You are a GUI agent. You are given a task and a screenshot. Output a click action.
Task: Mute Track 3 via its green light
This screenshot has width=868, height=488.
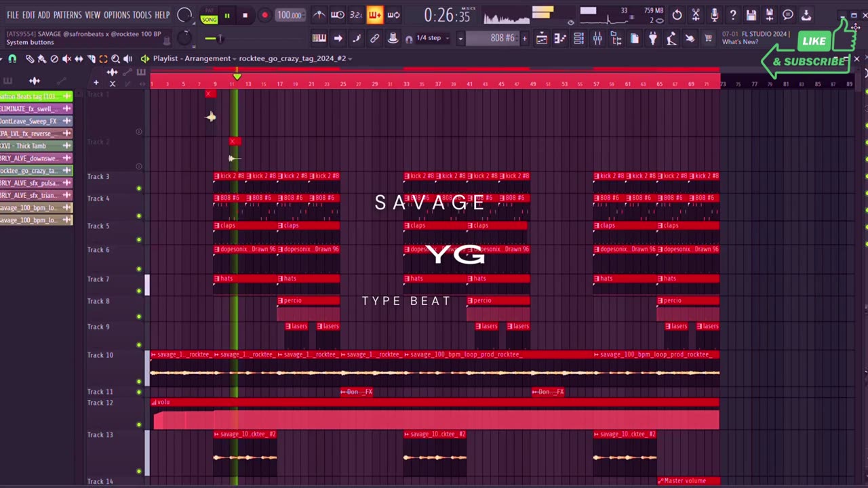(139, 188)
